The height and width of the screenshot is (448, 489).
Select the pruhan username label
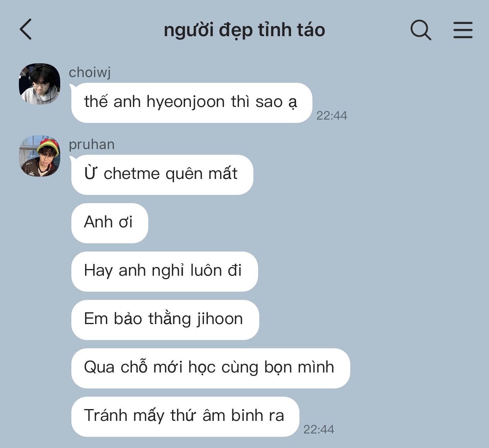(x=92, y=144)
